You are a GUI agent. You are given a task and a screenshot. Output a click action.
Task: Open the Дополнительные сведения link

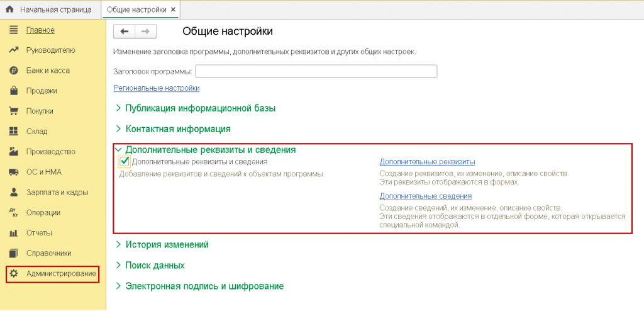pyautogui.click(x=426, y=196)
